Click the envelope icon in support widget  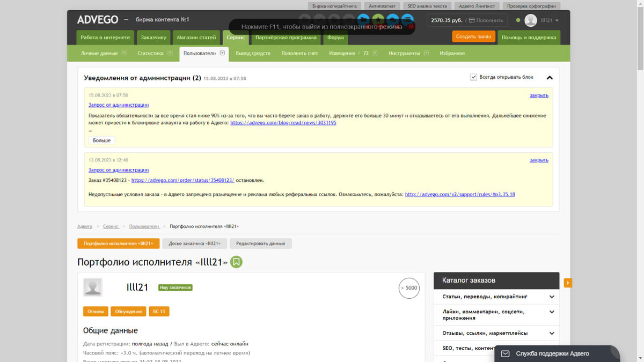tap(505, 353)
